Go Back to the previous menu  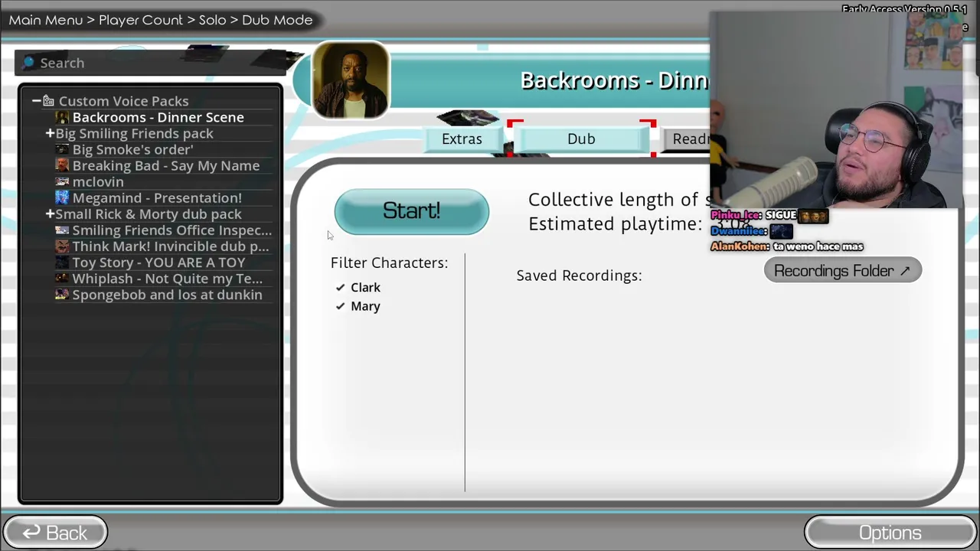[x=55, y=533]
